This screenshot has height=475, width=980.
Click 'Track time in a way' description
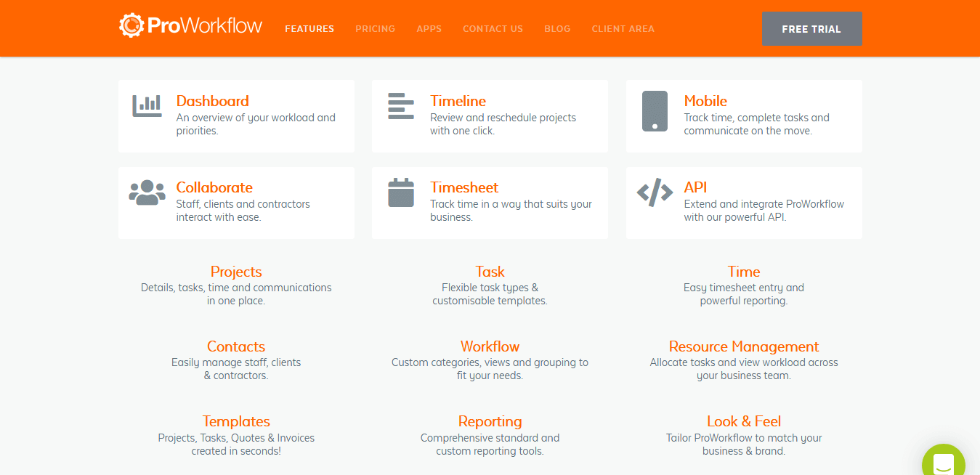pyautogui.click(x=511, y=211)
